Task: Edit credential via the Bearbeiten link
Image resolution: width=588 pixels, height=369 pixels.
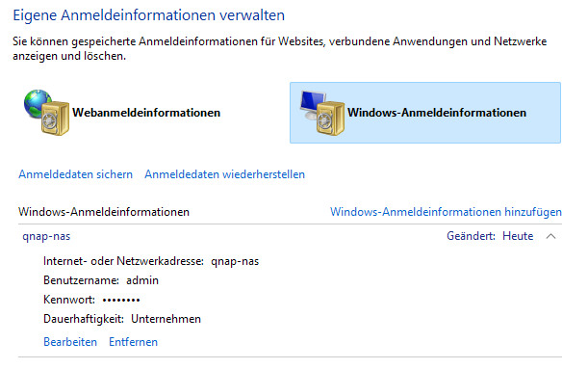Action: (70, 342)
